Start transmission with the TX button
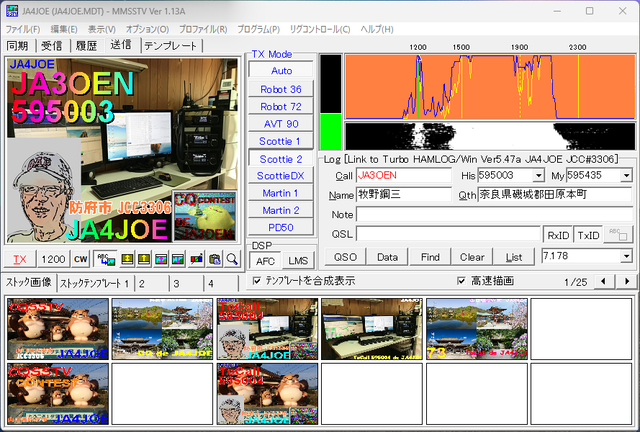 coord(20,259)
